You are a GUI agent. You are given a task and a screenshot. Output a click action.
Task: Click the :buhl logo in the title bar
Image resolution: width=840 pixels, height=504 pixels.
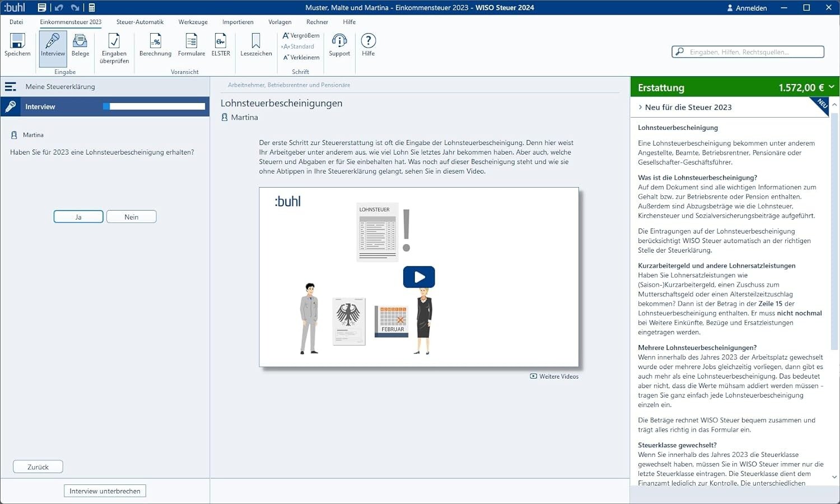[15, 7]
